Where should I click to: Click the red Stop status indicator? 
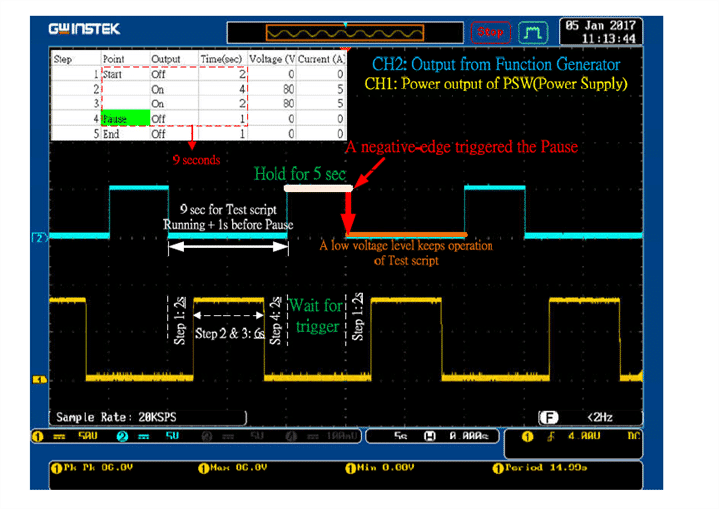pos(491,31)
